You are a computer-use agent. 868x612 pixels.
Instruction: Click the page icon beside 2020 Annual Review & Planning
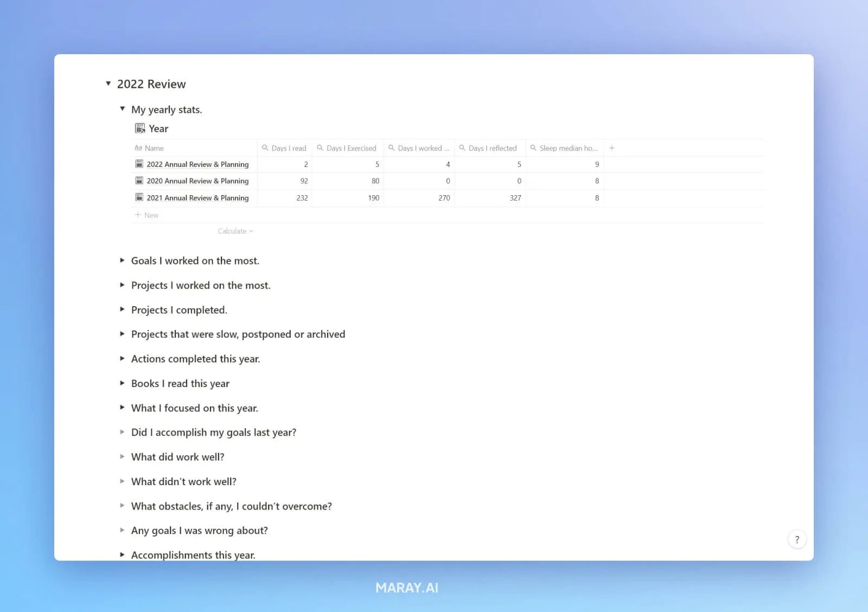tap(139, 181)
